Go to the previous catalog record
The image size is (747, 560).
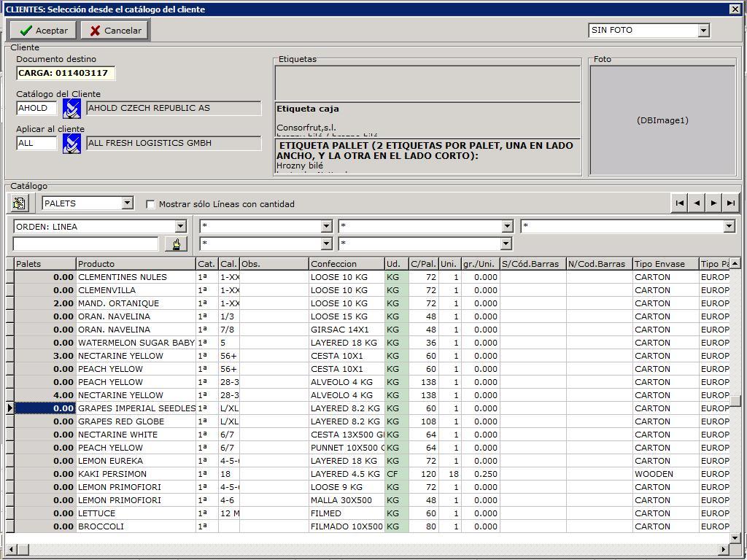[x=697, y=203]
